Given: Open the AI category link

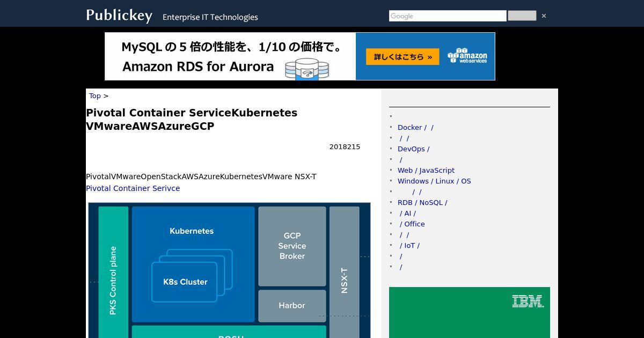Looking at the screenshot, I should tap(408, 213).
